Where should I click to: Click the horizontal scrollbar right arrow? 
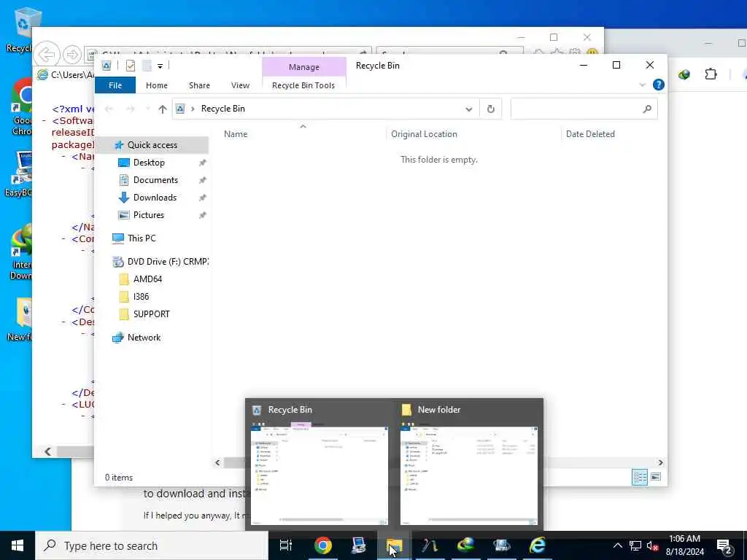point(660,462)
